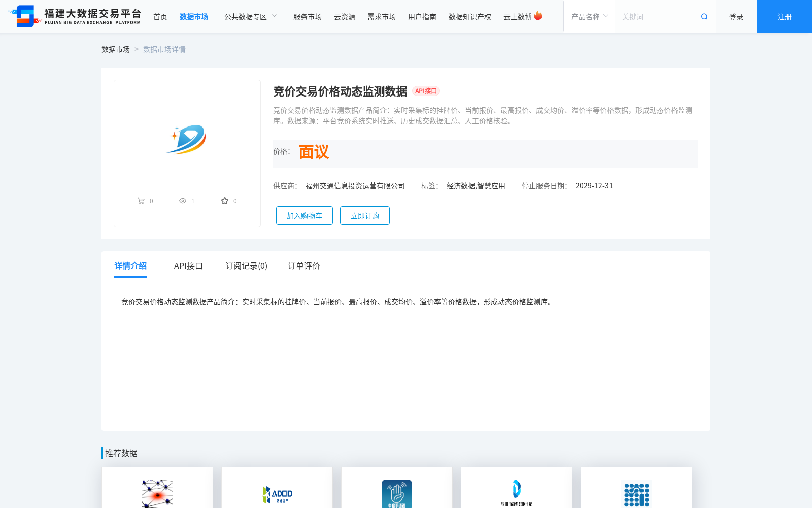Viewport: 812px width, 508px height.
Task: Click the 注册 button
Action: coord(785,16)
